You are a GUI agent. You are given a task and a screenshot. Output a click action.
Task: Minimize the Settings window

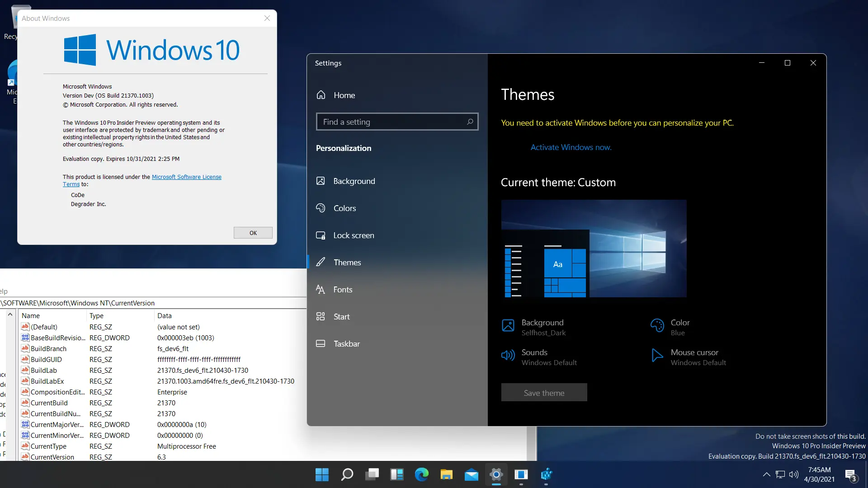(x=762, y=63)
